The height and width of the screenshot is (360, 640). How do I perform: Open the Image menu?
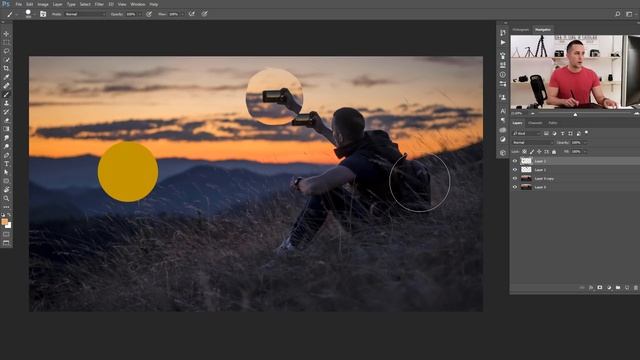pos(43,4)
